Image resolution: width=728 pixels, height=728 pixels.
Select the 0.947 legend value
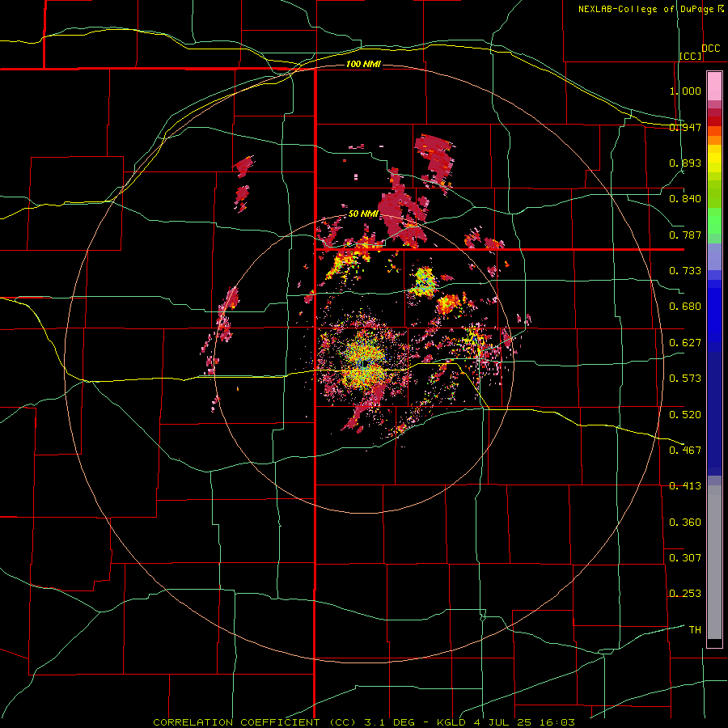[x=685, y=127]
